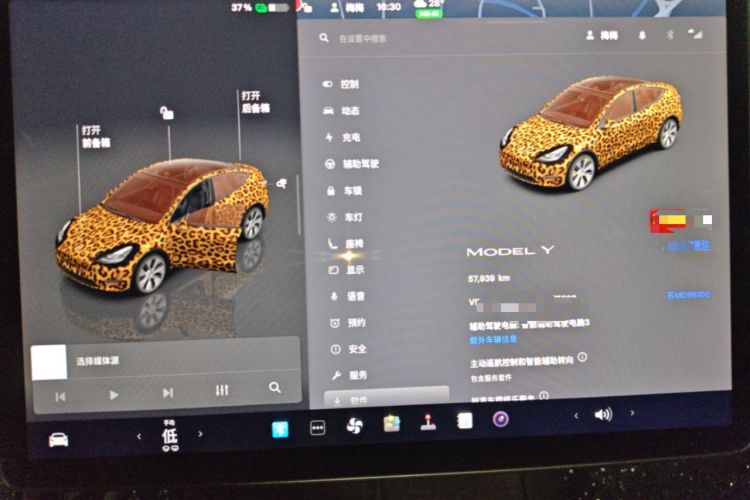Screen dimensions: 750x500
Task: Open the purple camera app icon
Action: pyautogui.click(x=500, y=420)
